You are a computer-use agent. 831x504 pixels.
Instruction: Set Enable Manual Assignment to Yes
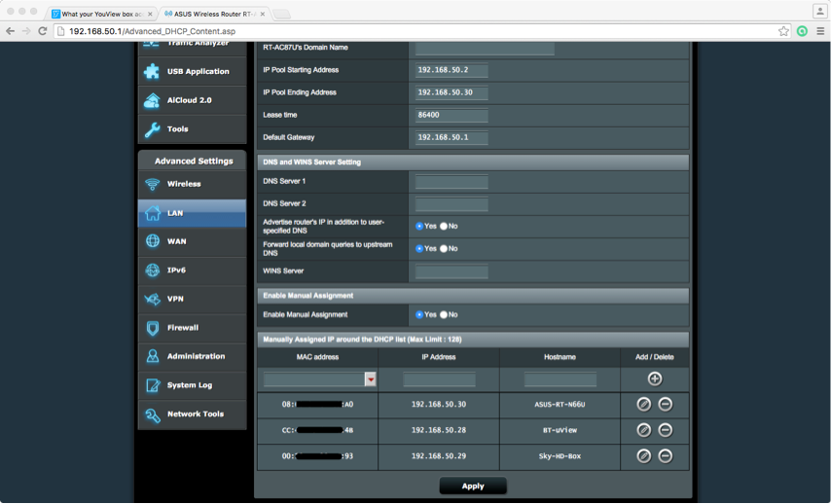click(x=419, y=315)
